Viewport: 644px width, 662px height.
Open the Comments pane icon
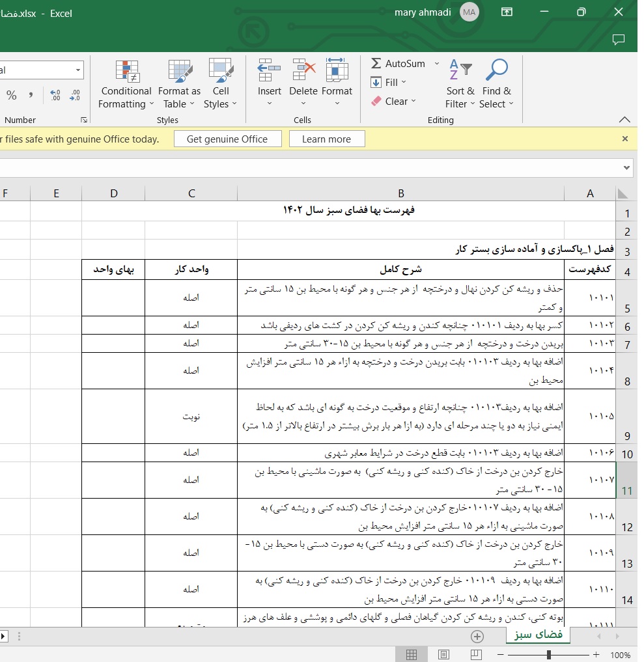pyautogui.click(x=618, y=40)
